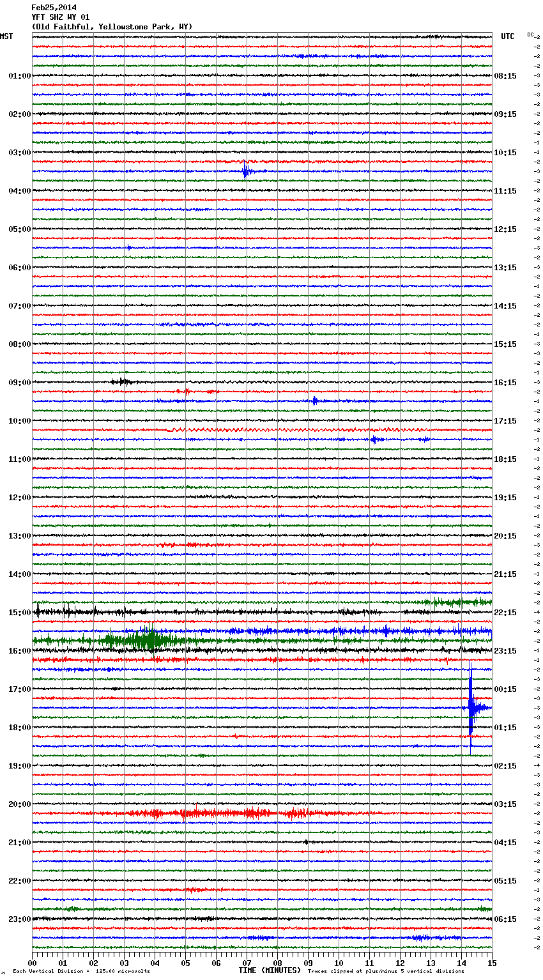Click the 09:00 MST time label
Screen dimensions: 543x980
[x=20, y=383]
